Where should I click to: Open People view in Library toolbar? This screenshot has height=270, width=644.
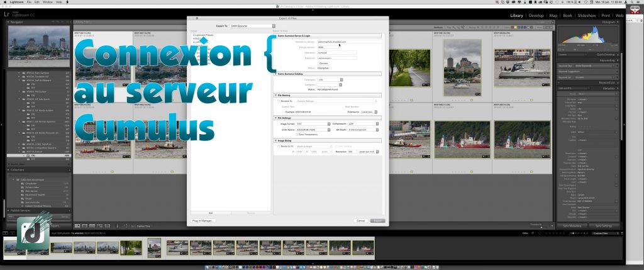click(x=107, y=225)
